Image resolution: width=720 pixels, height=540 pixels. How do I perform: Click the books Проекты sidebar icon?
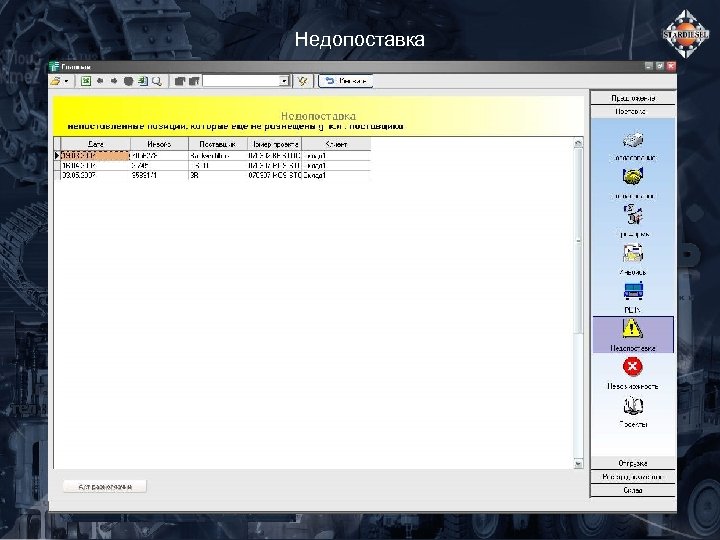tap(633, 405)
